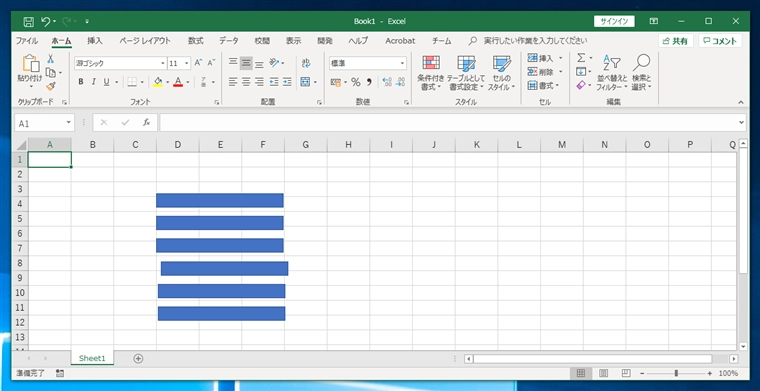The height and width of the screenshot is (391, 760).
Task: Switch to the ページ レイアウト tab
Action: click(x=145, y=41)
